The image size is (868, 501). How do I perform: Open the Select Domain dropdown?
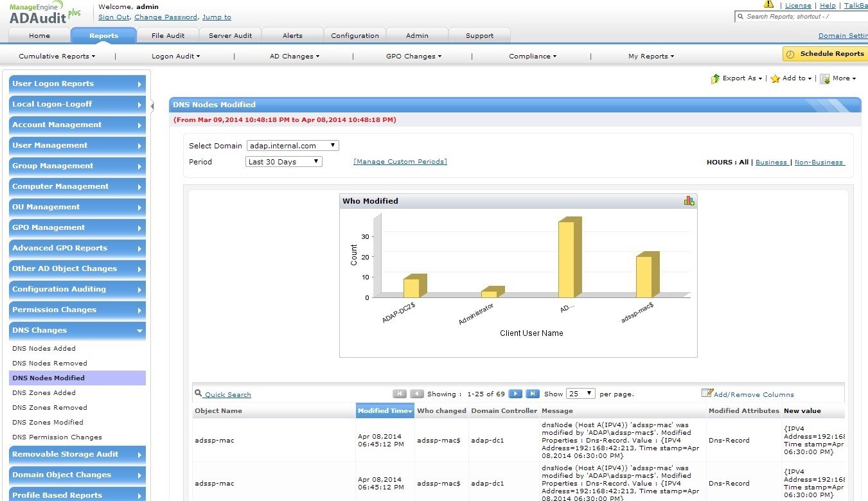click(292, 146)
